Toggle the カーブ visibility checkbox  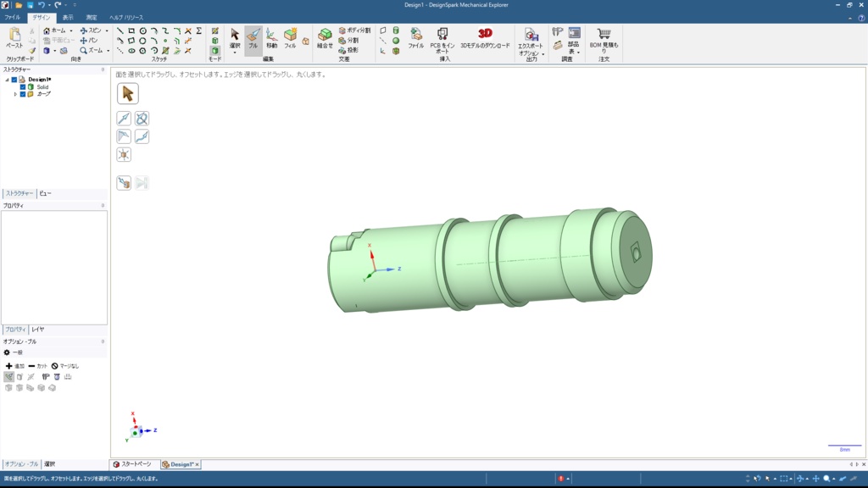tap(23, 94)
